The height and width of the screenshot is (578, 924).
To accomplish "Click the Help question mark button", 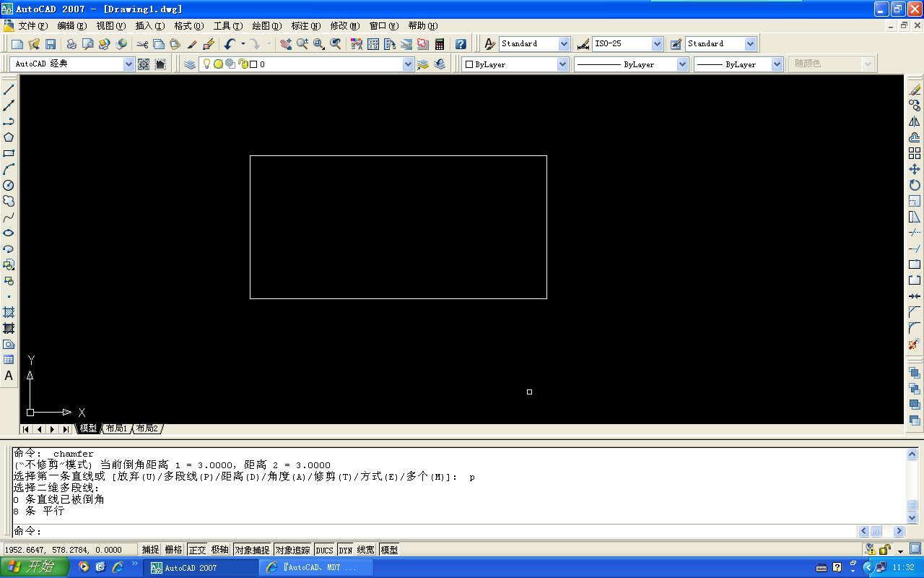I will (461, 44).
